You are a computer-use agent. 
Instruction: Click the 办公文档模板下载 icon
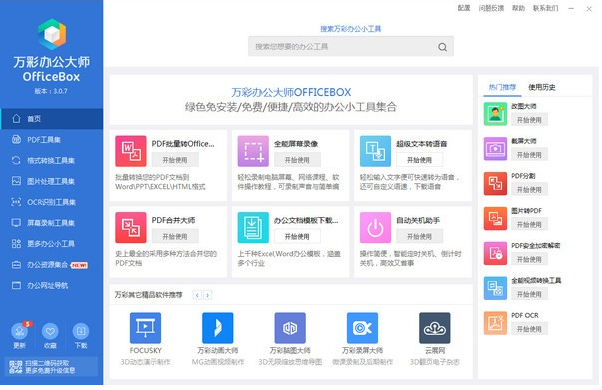pyautogui.click(x=253, y=227)
